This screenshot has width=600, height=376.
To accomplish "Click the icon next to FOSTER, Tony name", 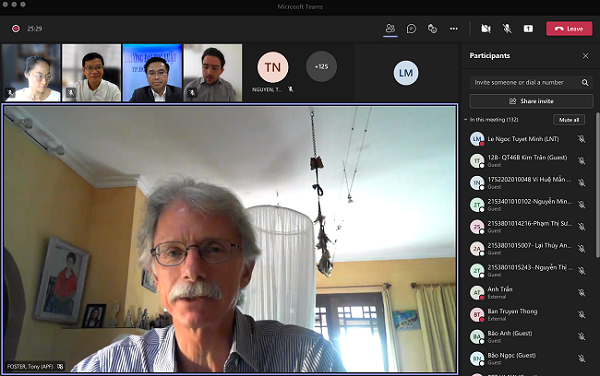I will pos(60,366).
